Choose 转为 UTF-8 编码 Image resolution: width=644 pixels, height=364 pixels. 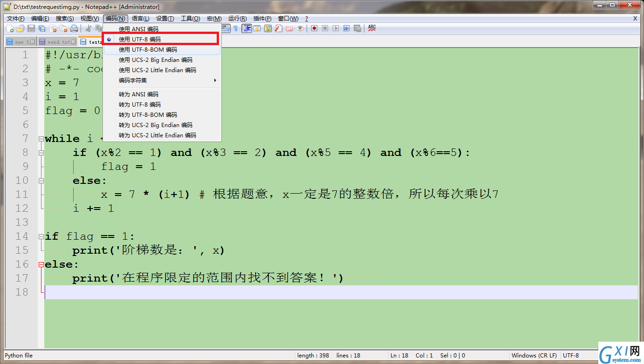pyautogui.click(x=162, y=104)
